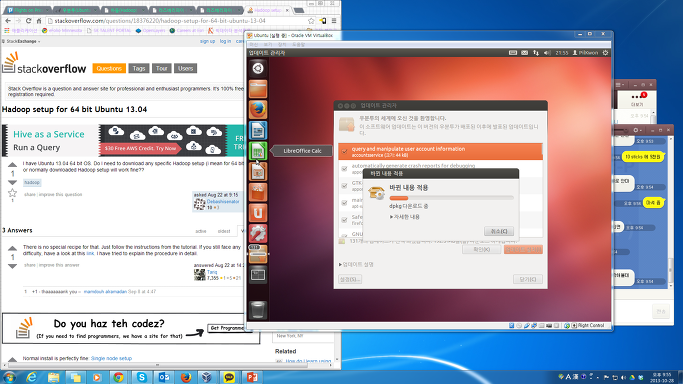Open the Ubuntu Dash home launcher
Image resolution: width=683 pixels, height=384 pixels.
tap(258, 68)
